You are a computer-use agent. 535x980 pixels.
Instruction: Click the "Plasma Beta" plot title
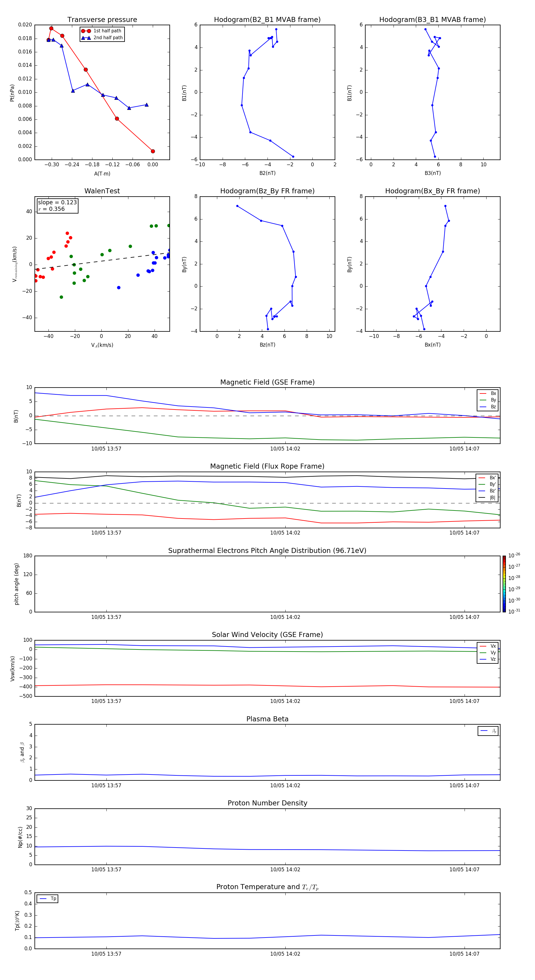point(267,719)
